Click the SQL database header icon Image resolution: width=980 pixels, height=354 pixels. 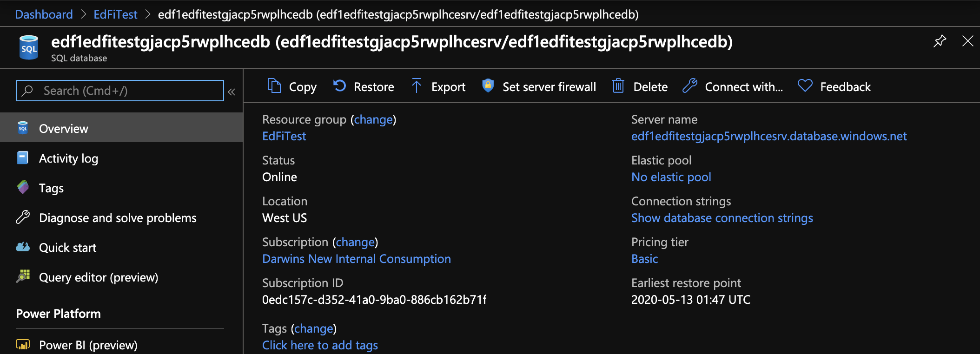tap(29, 47)
